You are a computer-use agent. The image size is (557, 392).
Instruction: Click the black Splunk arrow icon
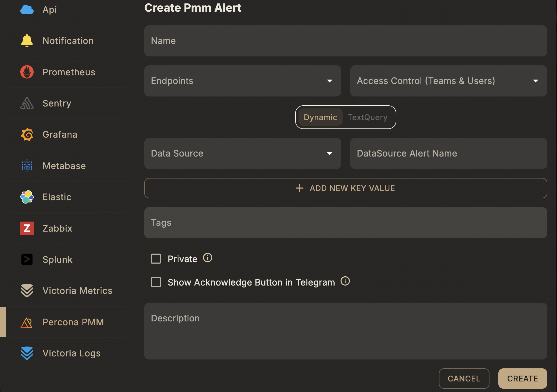(27, 259)
